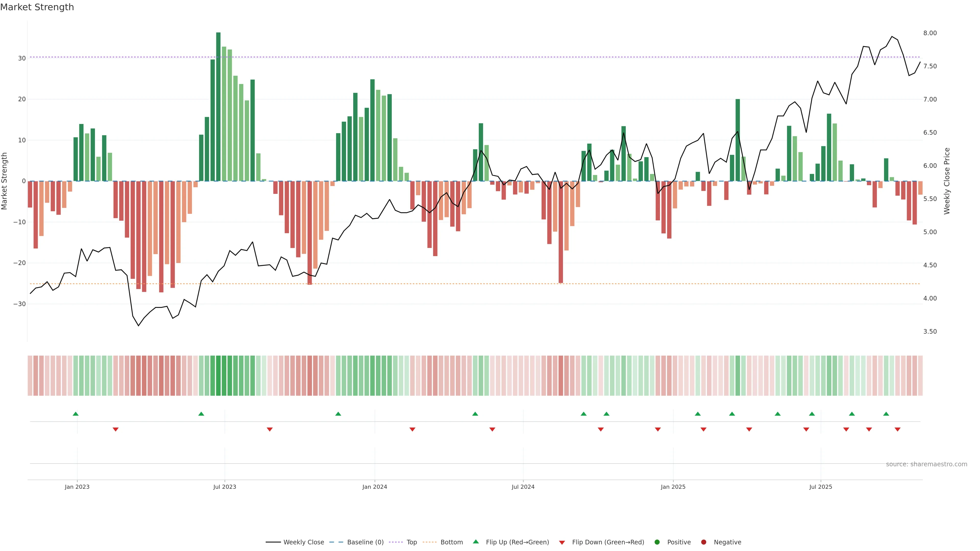Toggle the Baseline (0) legend entry
This screenshot has width=980, height=551.
[x=365, y=542]
